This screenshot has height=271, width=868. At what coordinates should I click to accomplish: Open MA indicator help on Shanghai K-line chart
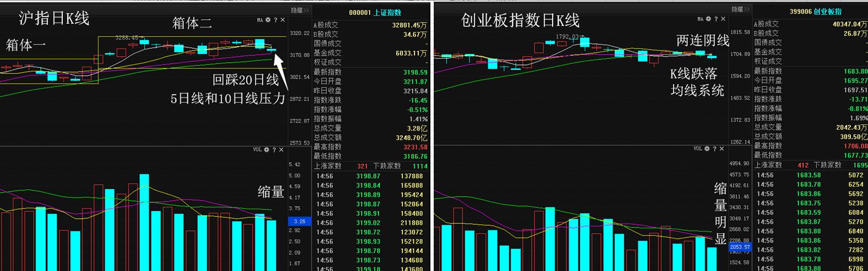[275, 20]
